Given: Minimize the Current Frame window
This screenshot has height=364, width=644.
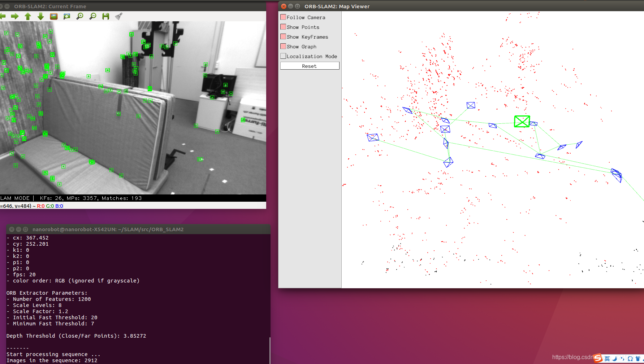Looking at the screenshot, I should [x=7, y=6].
